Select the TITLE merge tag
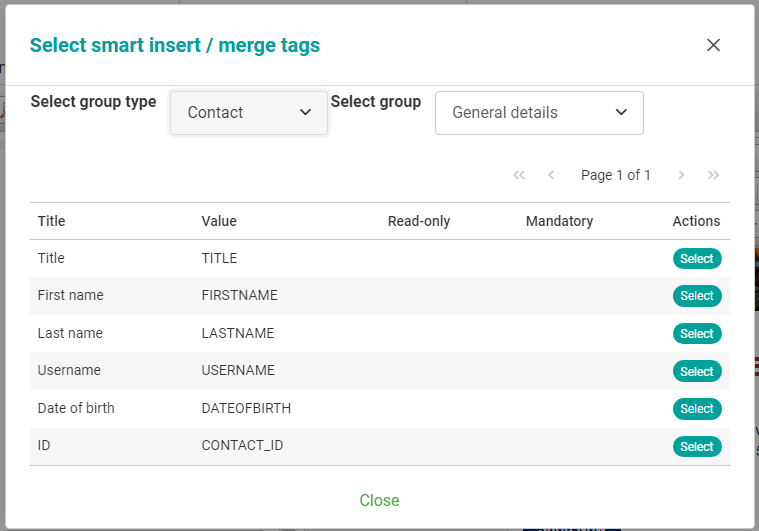759x531 pixels. [697, 259]
